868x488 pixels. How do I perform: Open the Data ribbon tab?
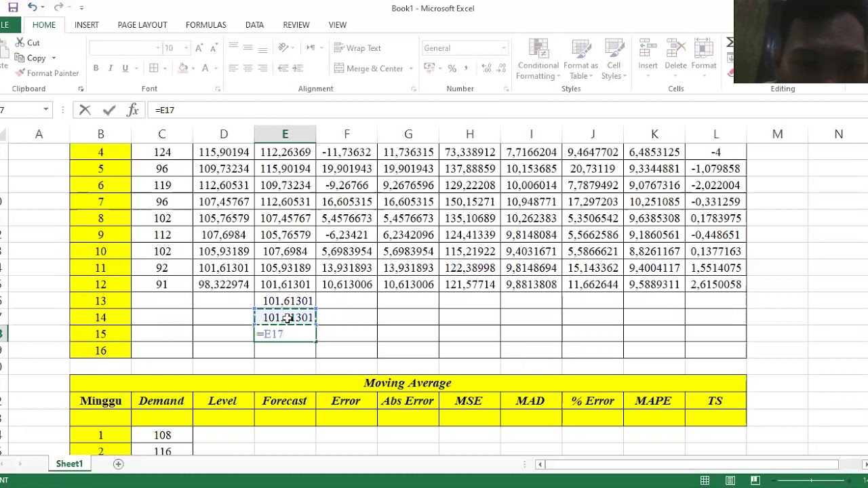click(255, 25)
